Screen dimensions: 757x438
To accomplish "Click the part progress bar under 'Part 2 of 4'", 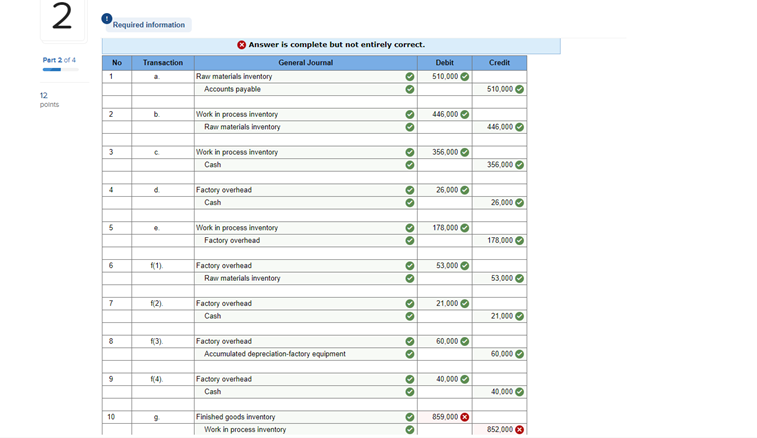I will point(60,70).
